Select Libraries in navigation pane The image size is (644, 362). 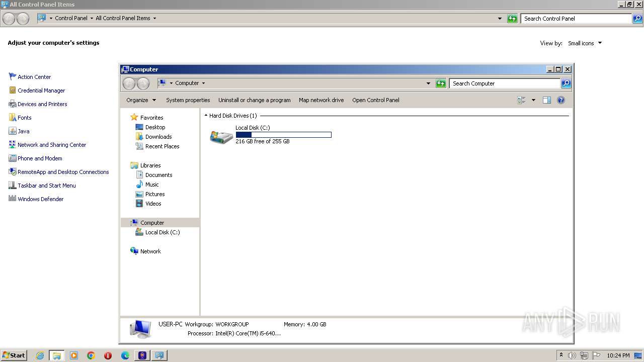150,165
